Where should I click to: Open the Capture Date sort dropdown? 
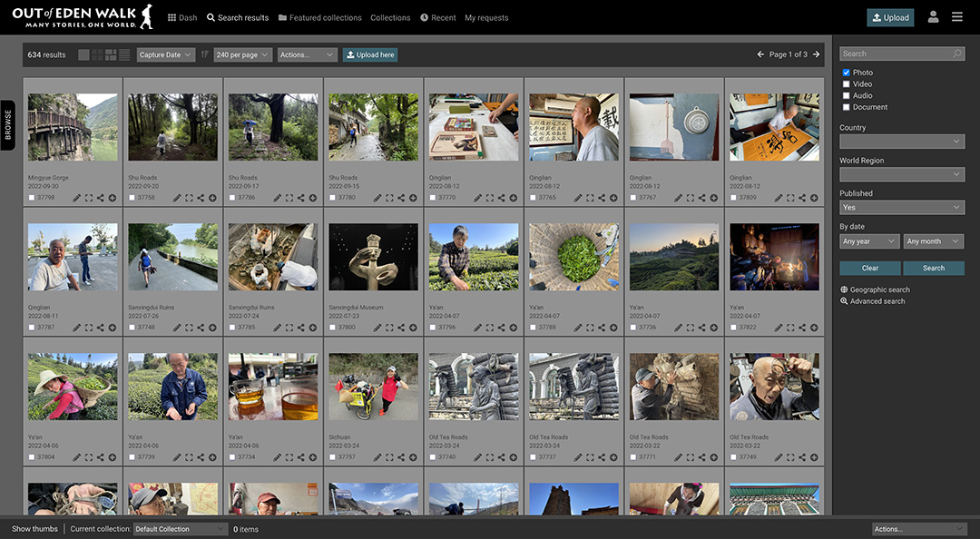166,55
